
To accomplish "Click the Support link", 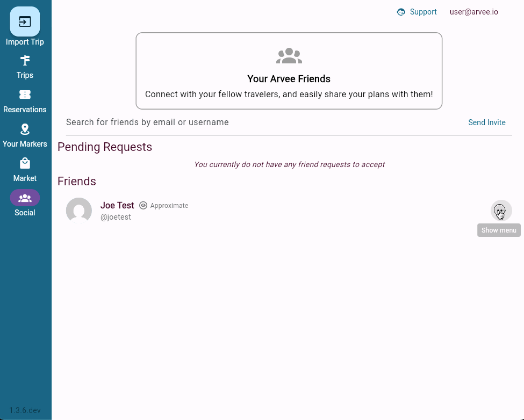I will click(x=423, y=12).
